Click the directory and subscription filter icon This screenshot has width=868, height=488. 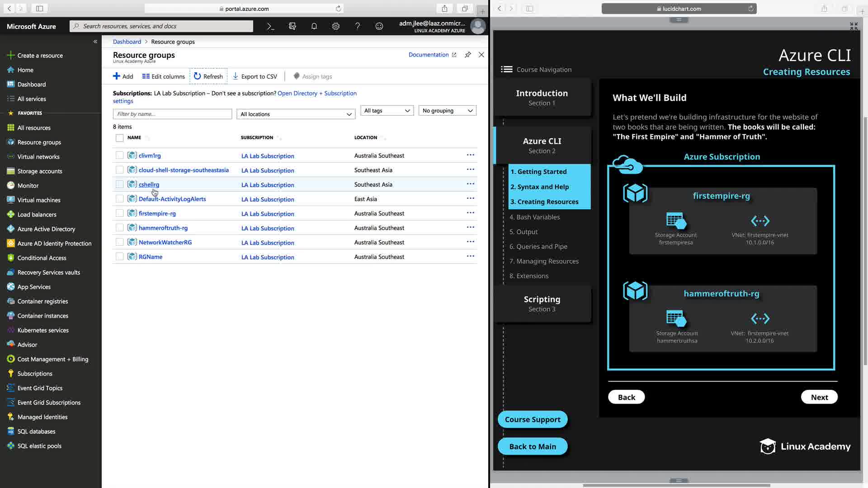tap(292, 26)
